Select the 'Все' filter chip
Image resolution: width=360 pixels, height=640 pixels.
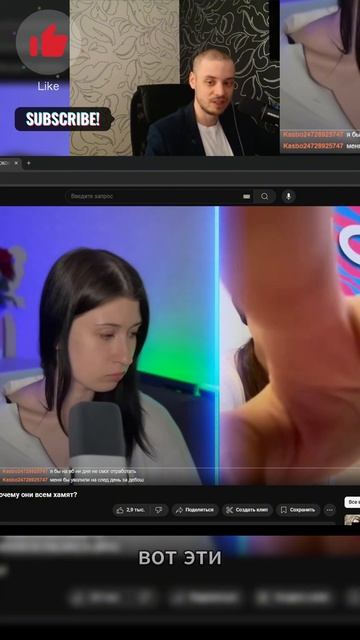352,502
